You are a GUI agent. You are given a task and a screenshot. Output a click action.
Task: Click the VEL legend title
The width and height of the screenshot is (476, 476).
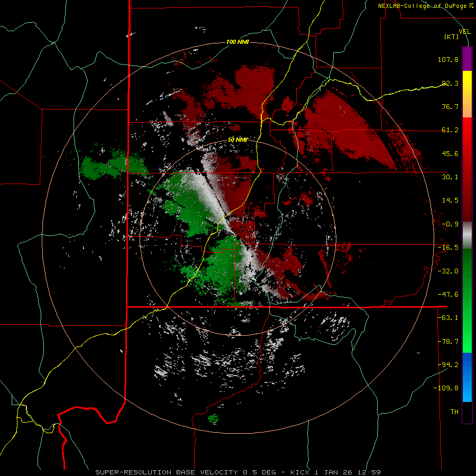click(x=464, y=31)
